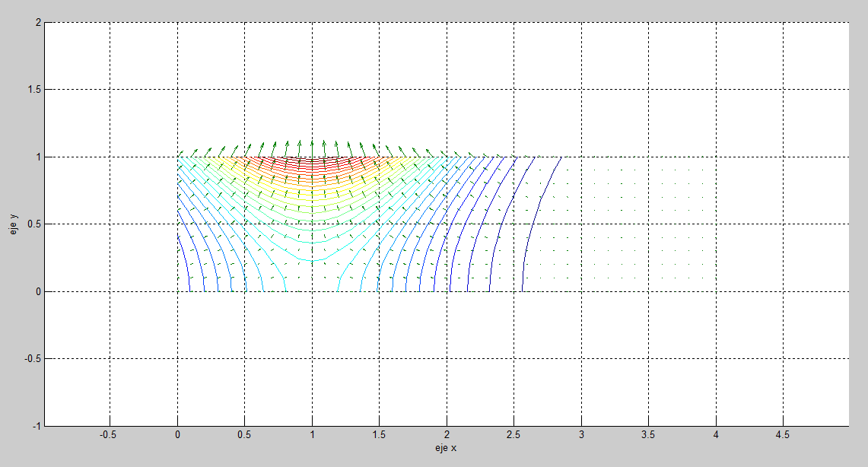The height and width of the screenshot is (467, 868).
Task: Select the -1 tick label on y-axis
Action: [36, 426]
